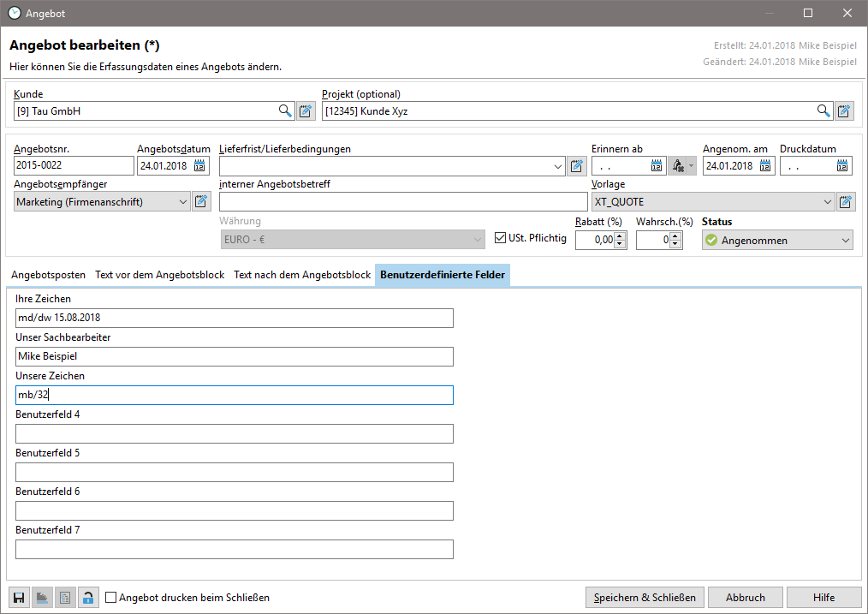This screenshot has height=614, width=868.
Task: Open the calendar picker for Angebotsdatum
Action: [x=200, y=166]
